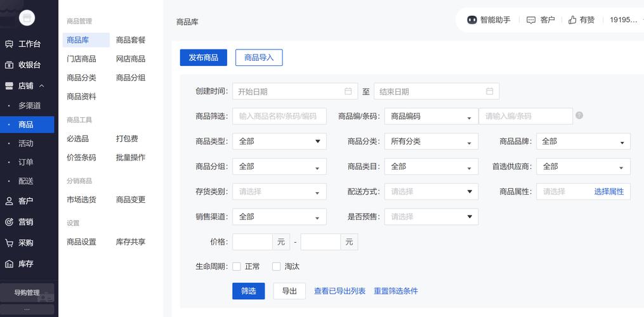Viewport: 644px width, 317px height.
Task: Tick the 正常 lifecycle checkbox
Action: (237, 266)
